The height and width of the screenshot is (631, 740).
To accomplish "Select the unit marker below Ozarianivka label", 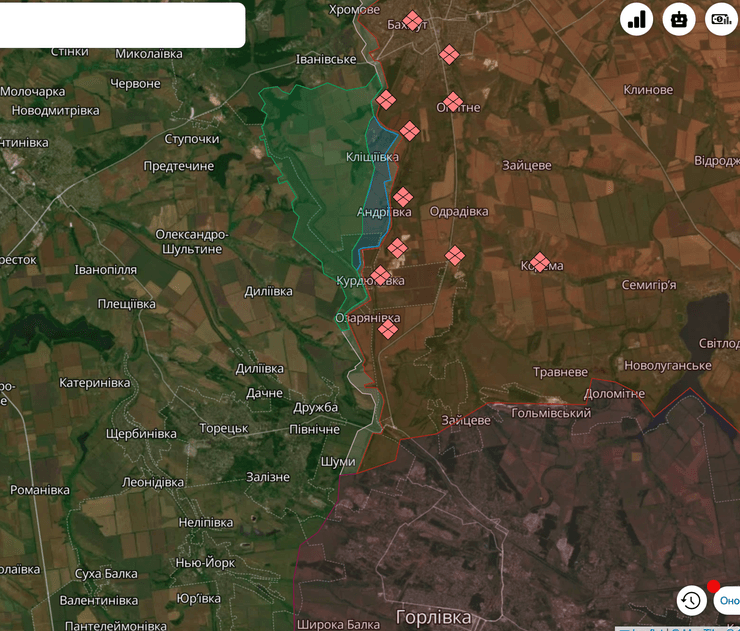I will tap(388, 328).
